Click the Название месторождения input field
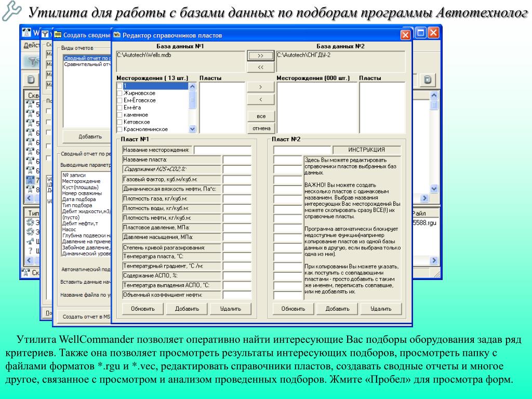 click(x=222, y=150)
